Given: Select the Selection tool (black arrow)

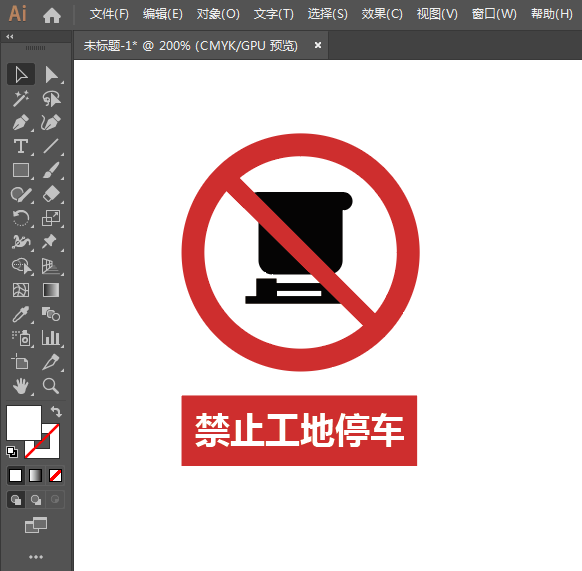Looking at the screenshot, I should pyautogui.click(x=21, y=74).
